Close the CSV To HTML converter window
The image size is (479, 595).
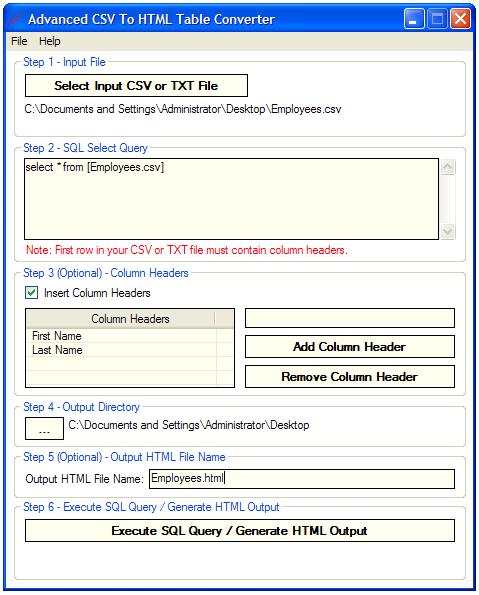coord(460,19)
